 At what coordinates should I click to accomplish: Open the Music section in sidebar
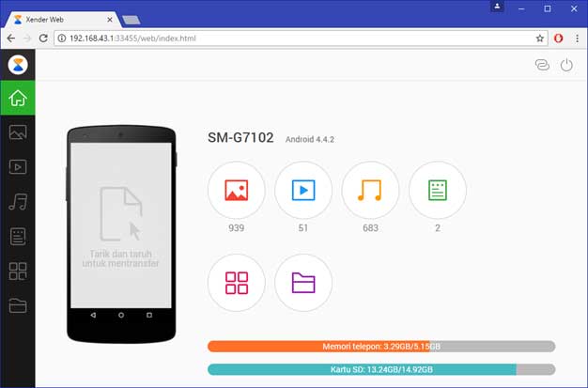(x=18, y=201)
